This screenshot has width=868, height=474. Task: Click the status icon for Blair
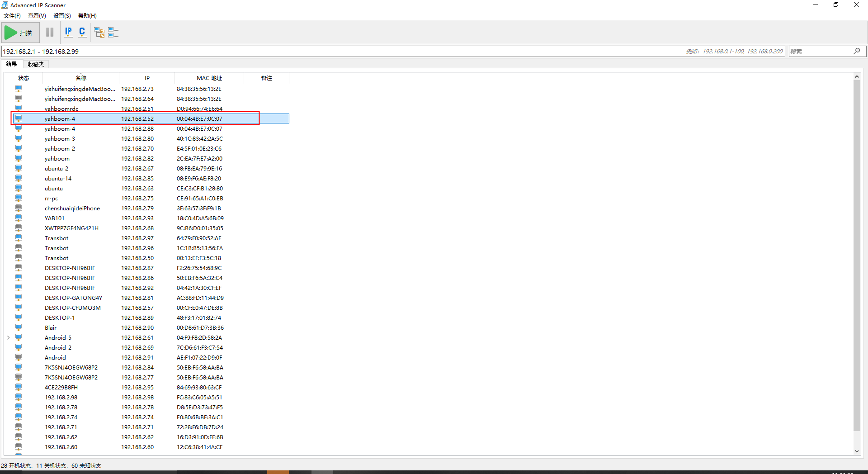point(19,327)
